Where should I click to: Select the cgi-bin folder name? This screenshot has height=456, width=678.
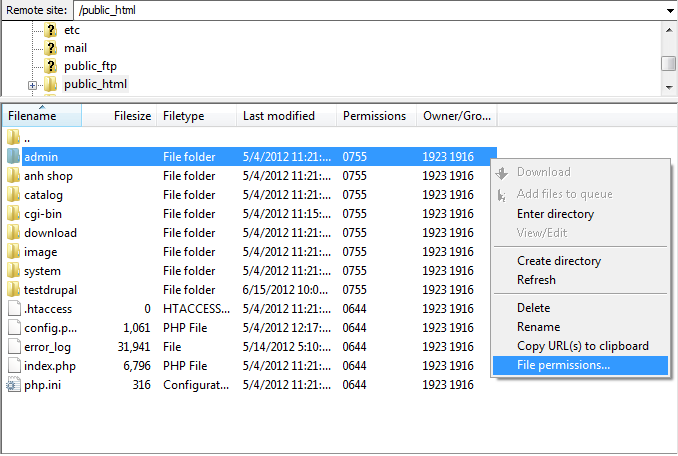tap(43, 214)
